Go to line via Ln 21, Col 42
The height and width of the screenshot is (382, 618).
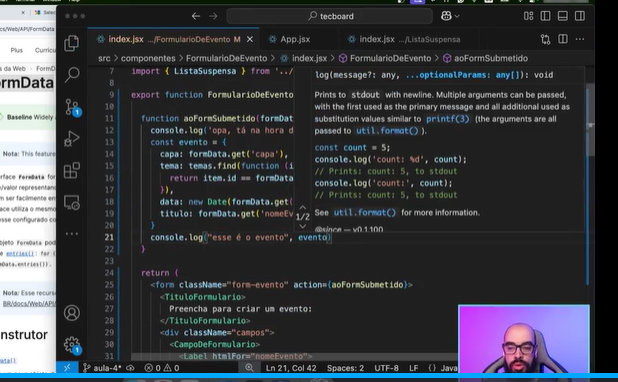291,368
